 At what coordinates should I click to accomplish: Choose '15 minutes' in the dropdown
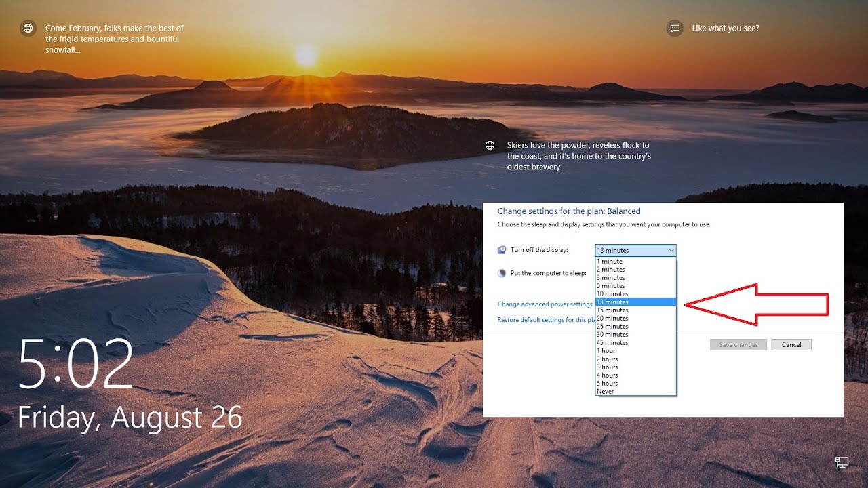point(635,310)
